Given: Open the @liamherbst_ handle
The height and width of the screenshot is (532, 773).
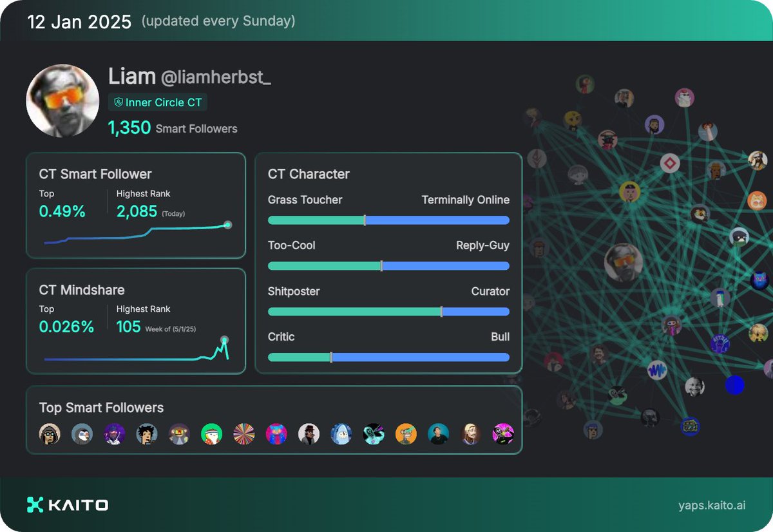Looking at the screenshot, I should pos(216,78).
